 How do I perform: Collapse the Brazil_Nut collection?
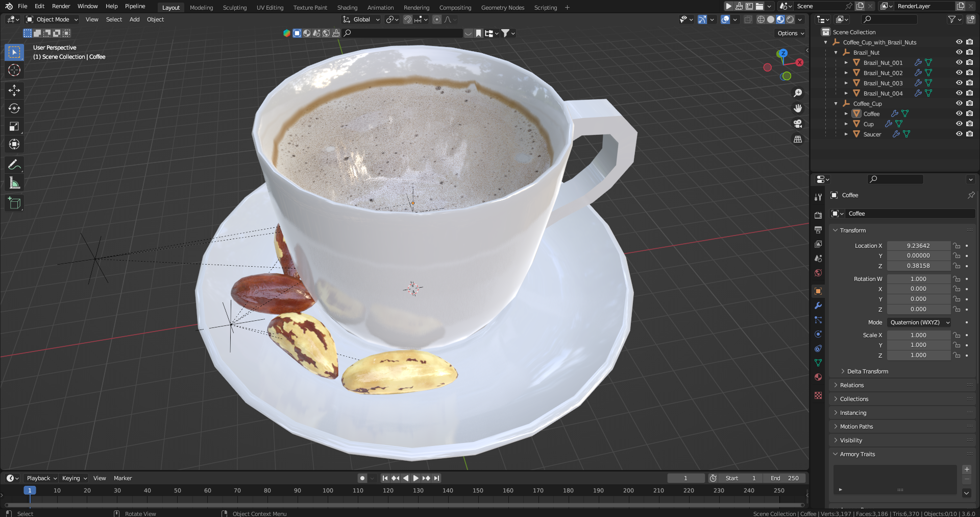click(836, 53)
